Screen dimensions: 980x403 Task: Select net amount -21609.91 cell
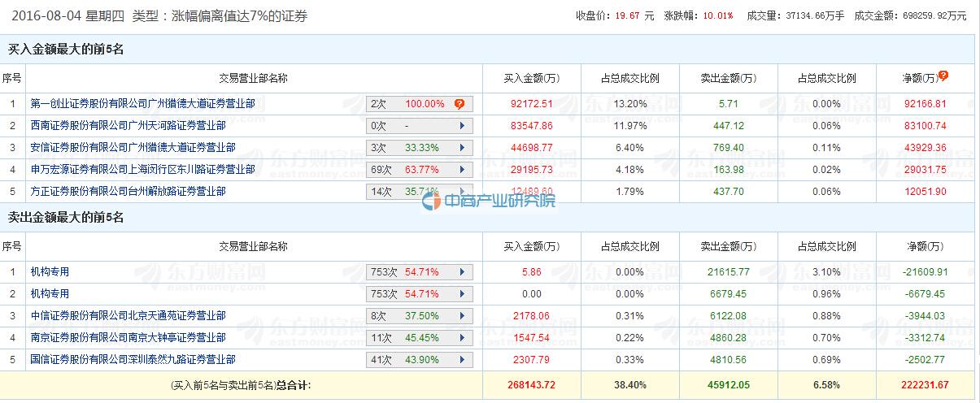(925, 271)
